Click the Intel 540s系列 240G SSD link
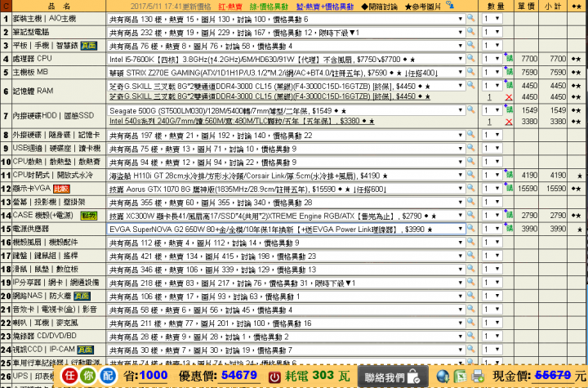Viewport: 588px width, 388px height. [242, 121]
